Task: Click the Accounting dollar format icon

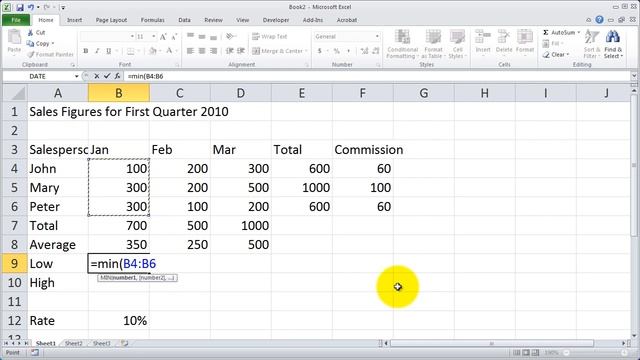Action: [x=320, y=51]
